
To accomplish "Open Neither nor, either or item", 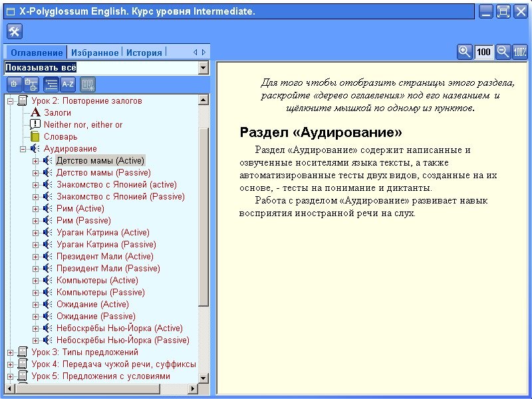I will 82,124.
